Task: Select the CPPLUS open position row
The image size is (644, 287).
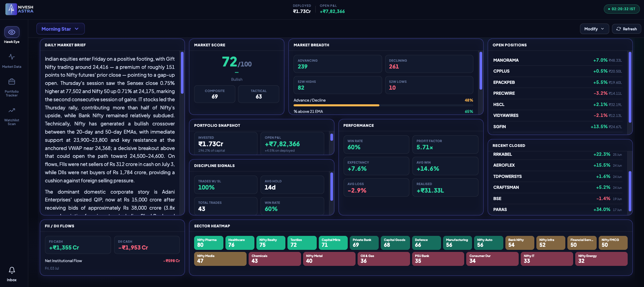Action: coord(557,71)
